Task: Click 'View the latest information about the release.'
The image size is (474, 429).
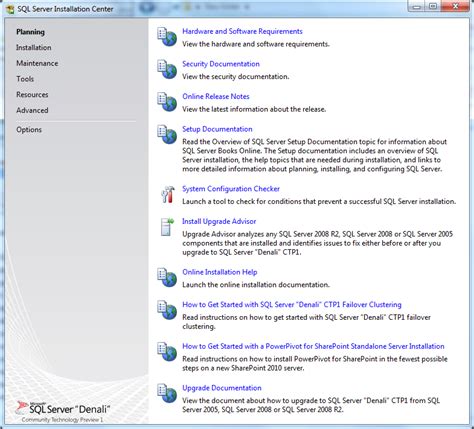Action: click(x=254, y=109)
